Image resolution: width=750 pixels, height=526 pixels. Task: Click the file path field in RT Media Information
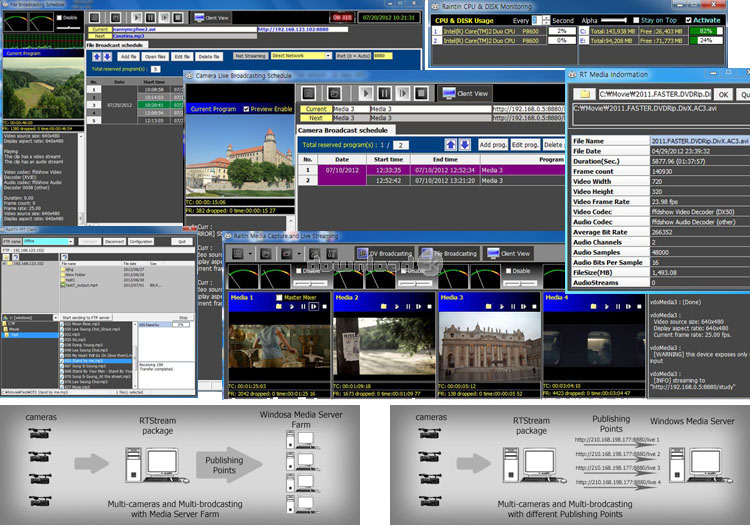(x=654, y=94)
